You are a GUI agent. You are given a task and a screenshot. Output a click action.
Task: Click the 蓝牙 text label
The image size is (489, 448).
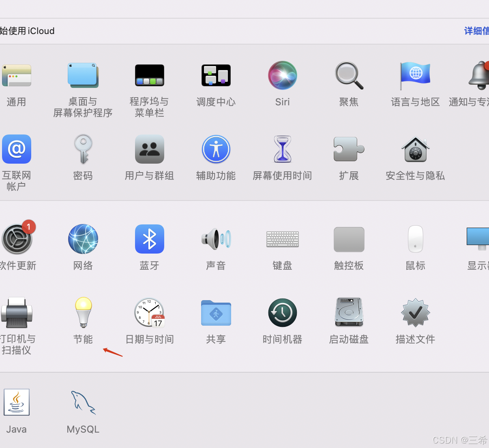150,266
